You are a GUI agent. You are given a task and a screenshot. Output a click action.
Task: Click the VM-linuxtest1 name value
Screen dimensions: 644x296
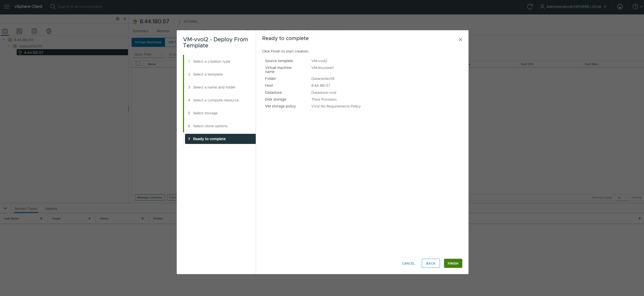322,68
